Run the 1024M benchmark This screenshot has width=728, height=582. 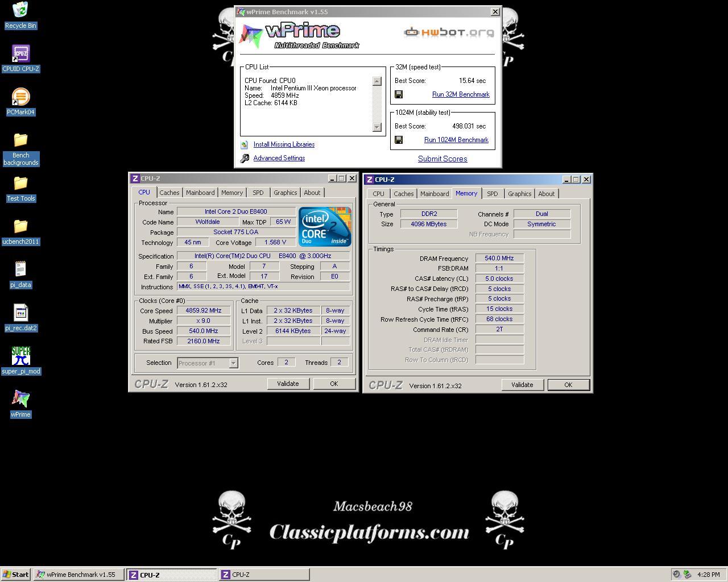pyautogui.click(x=456, y=140)
